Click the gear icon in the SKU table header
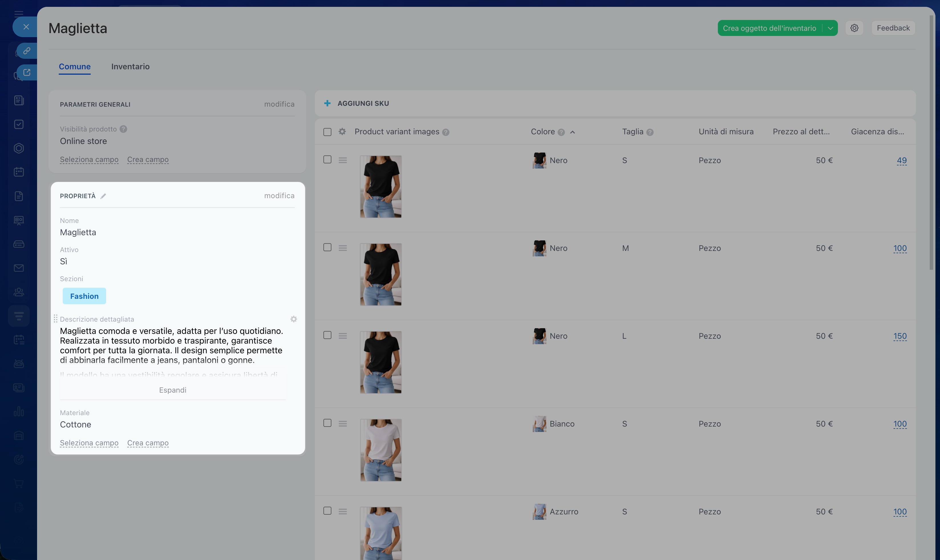 click(342, 132)
